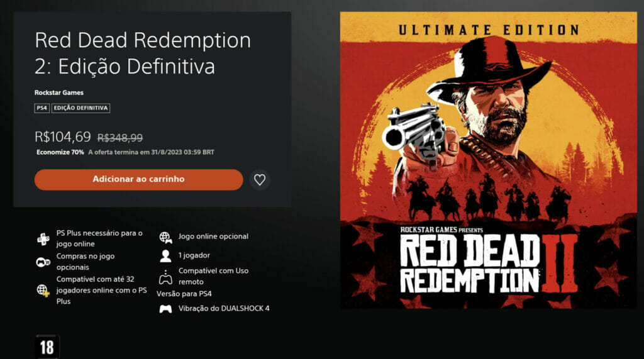
Task: Click the Red Dead Redemption 2 title heading
Action: pos(143,53)
